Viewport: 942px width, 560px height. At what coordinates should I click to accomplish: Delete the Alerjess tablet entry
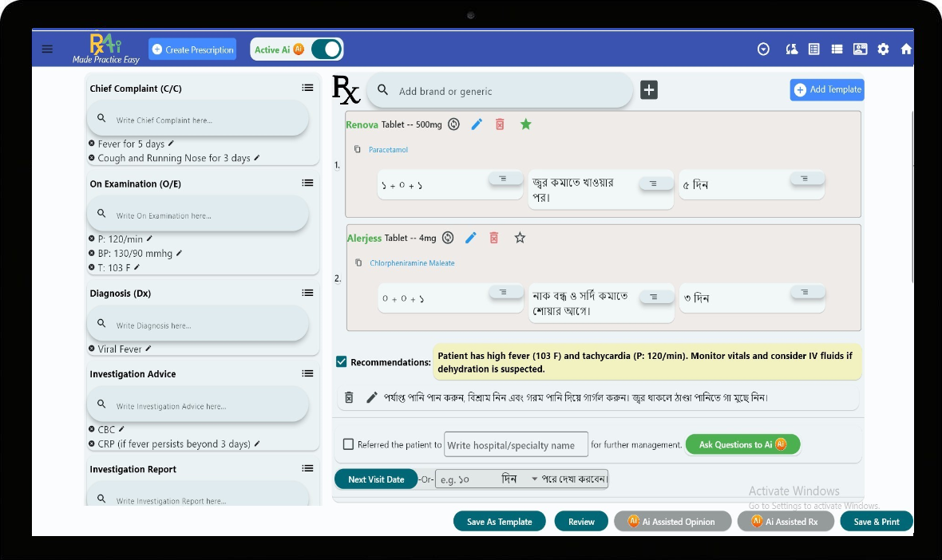point(494,238)
